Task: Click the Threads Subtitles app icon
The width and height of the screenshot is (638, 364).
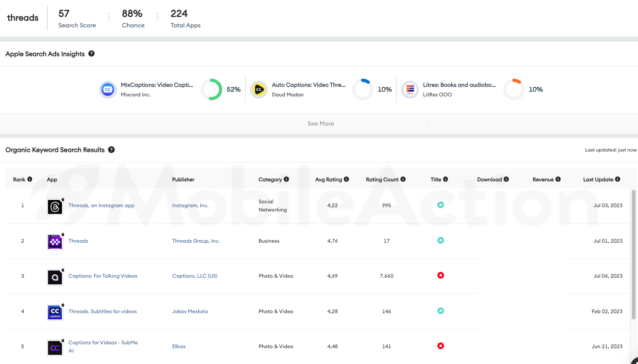Action: (x=55, y=312)
